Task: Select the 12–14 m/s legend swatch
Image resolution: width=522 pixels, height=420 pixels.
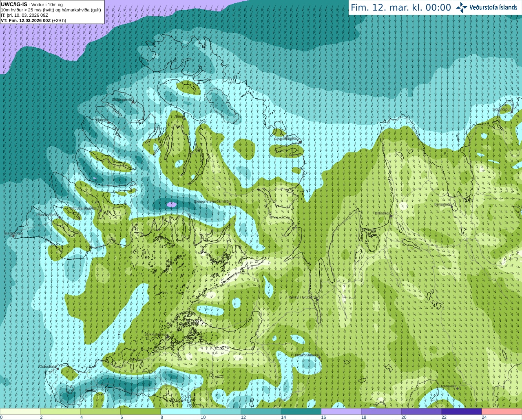Action: click(261, 411)
